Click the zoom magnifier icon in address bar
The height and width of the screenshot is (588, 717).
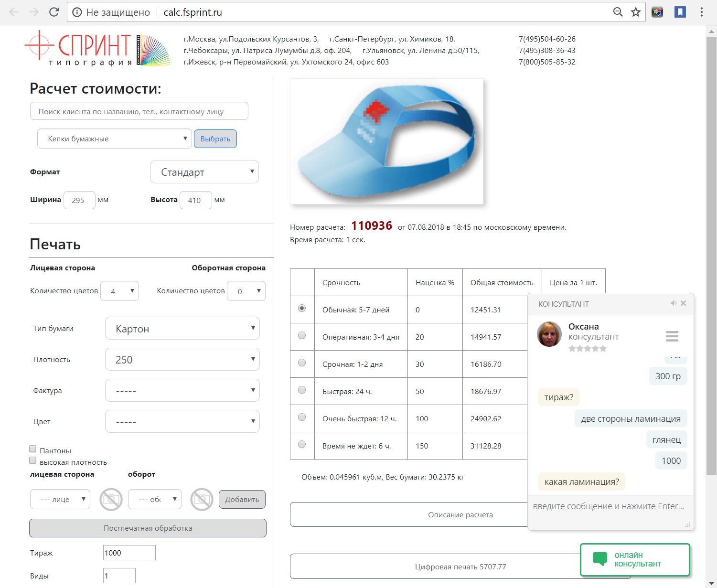point(618,12)
